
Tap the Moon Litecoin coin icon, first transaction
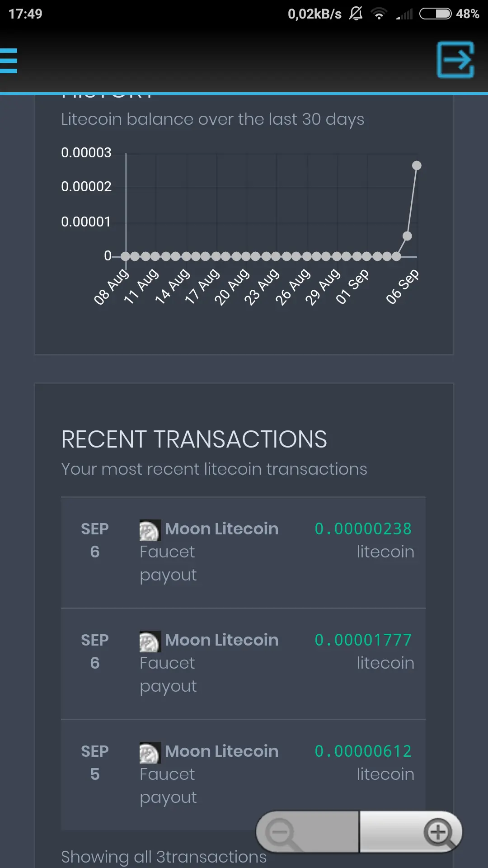point(150,530)
